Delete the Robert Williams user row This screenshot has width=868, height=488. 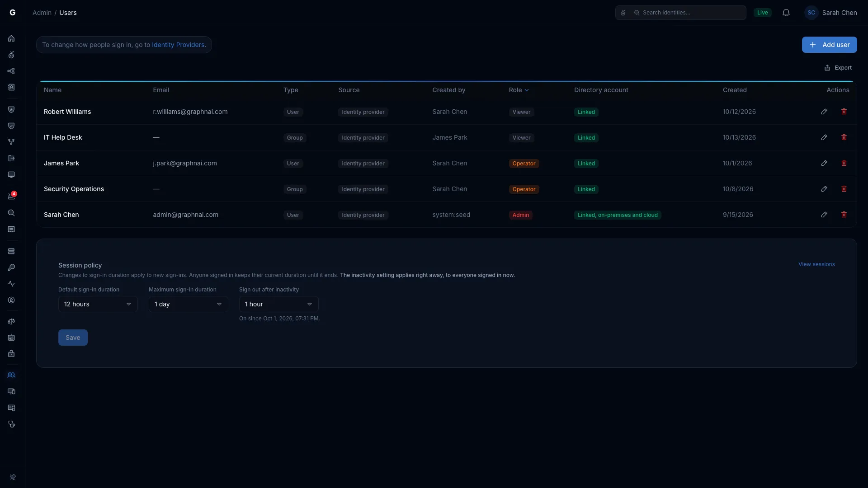point(844,112)
